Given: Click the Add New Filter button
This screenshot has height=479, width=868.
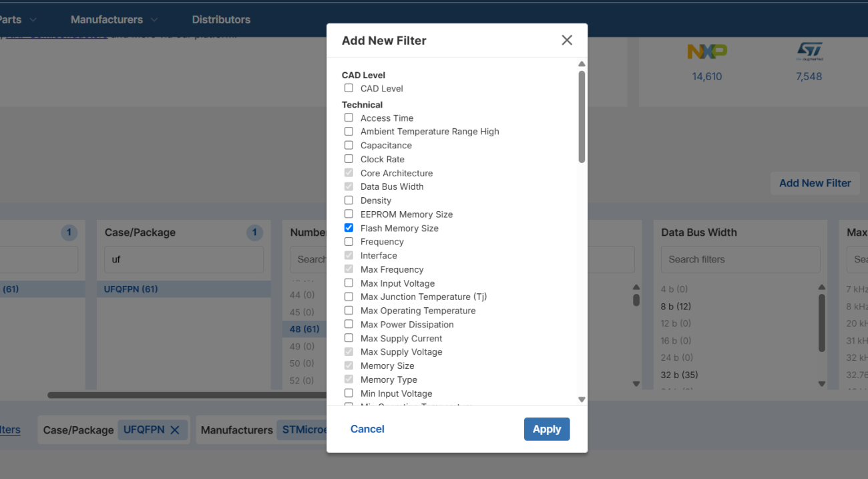Looking at the screenshot, I should click(815, 183).
